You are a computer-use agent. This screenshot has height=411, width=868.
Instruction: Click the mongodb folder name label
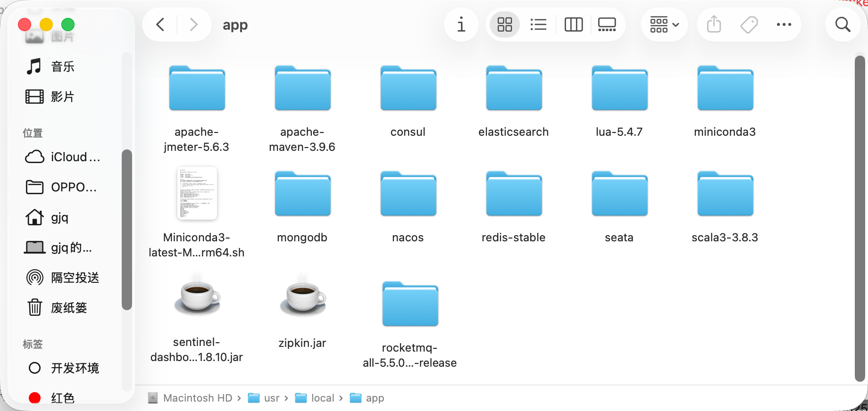click(302, 238)
